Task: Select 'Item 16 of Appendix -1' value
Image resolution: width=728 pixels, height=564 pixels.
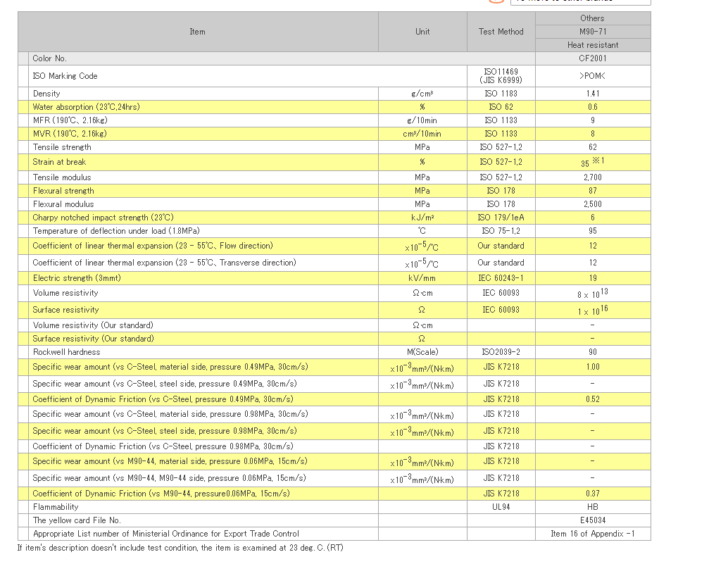Action: [593, 534]
